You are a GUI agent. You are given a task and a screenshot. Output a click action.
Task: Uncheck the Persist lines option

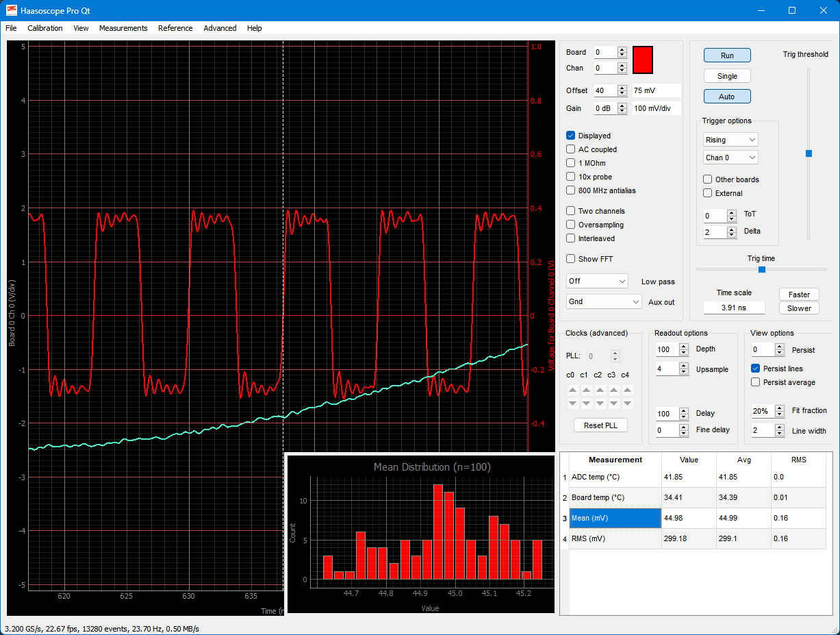tap(756, 369)
